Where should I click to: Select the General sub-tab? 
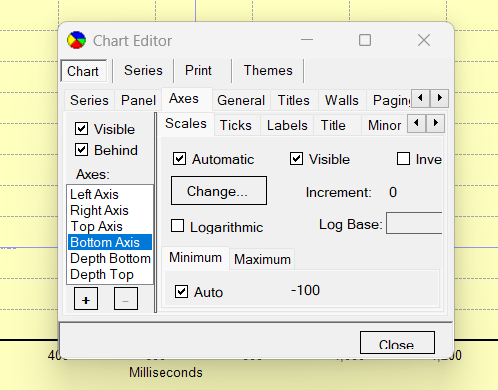(x=241, y=100)
